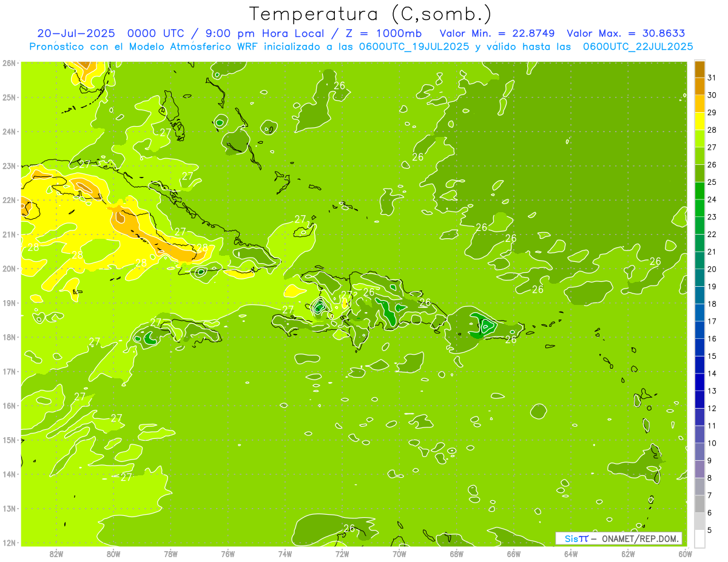
Task: Pick color bar segment between 28 and 29
Action: click(x=699, y=121)
